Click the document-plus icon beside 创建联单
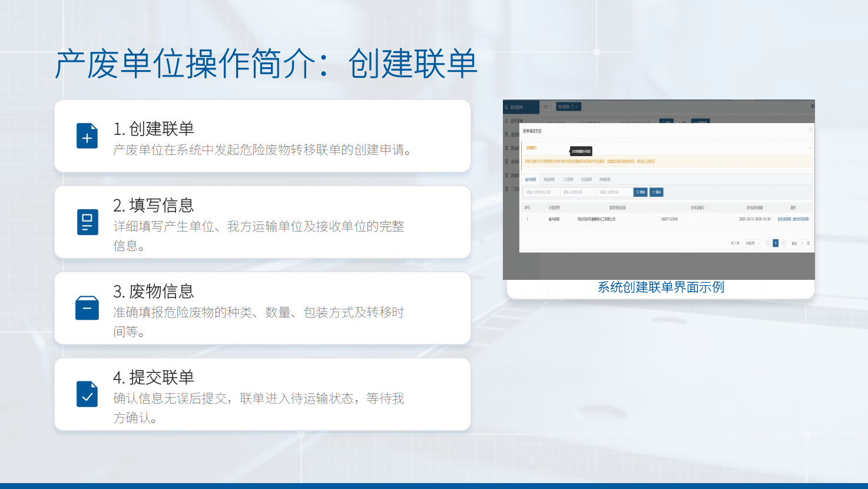868x489 pixels. pos(87,136)
